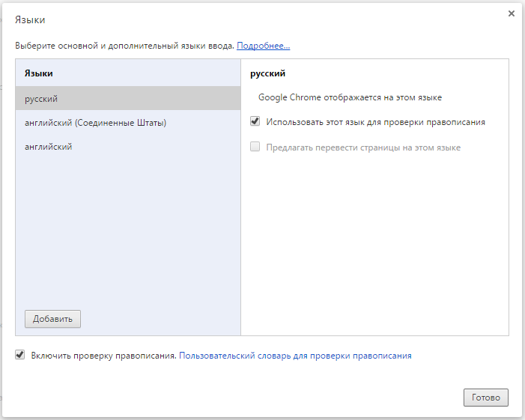Click greyed label "Предлагать перевести страницы на этом языке"
This screenshot has width=525, height=420.
[x=363, y=147]
